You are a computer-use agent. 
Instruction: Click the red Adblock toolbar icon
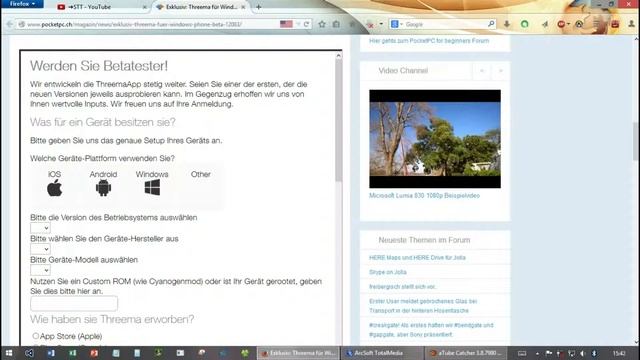point(562,24)
